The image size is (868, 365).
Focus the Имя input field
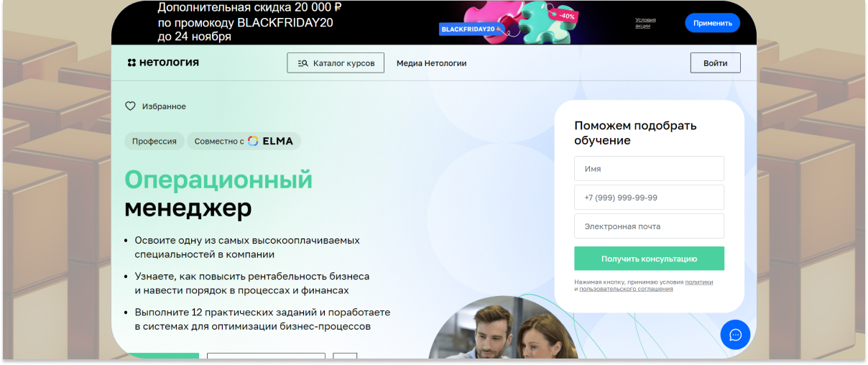pyautogui.click(x=650, y=169)
